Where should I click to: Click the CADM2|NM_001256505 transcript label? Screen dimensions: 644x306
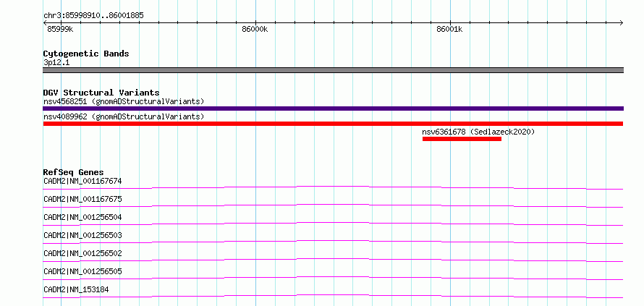(x=82, y=271)
